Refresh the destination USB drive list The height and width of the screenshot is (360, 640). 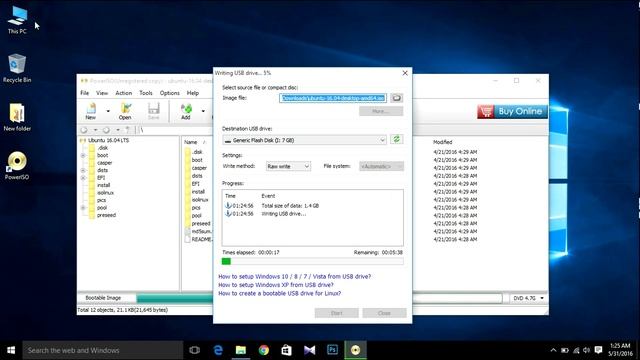tap(396, 140)
